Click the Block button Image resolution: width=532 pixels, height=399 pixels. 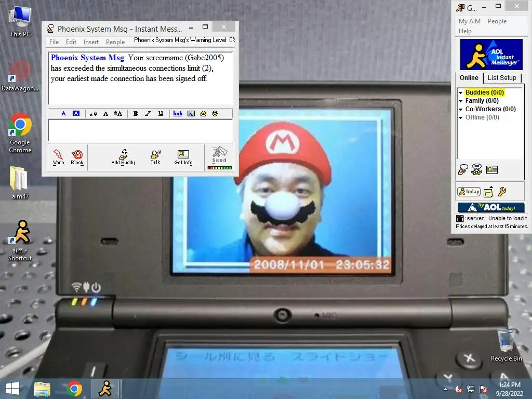[x=77, y=157]
